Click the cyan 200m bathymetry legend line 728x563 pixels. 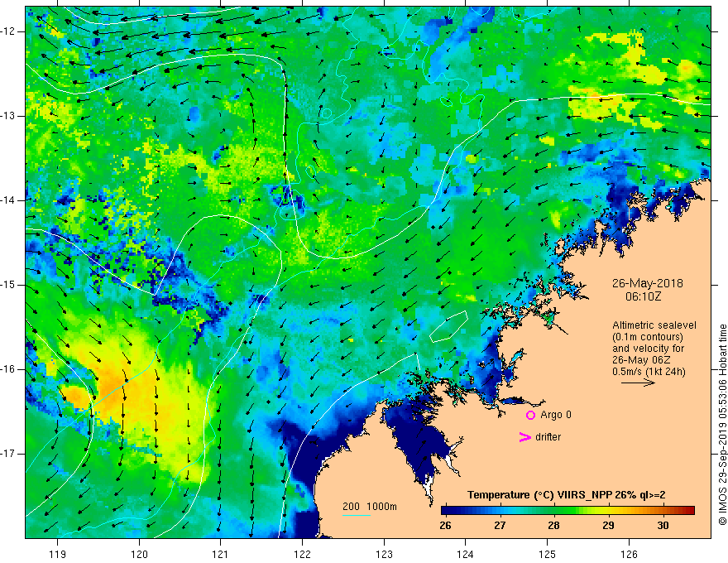coord(356,515)
